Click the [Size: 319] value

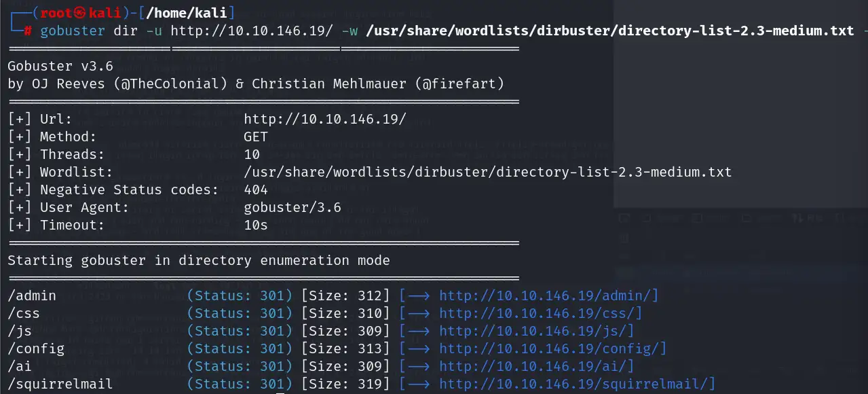tap(345, 384)
